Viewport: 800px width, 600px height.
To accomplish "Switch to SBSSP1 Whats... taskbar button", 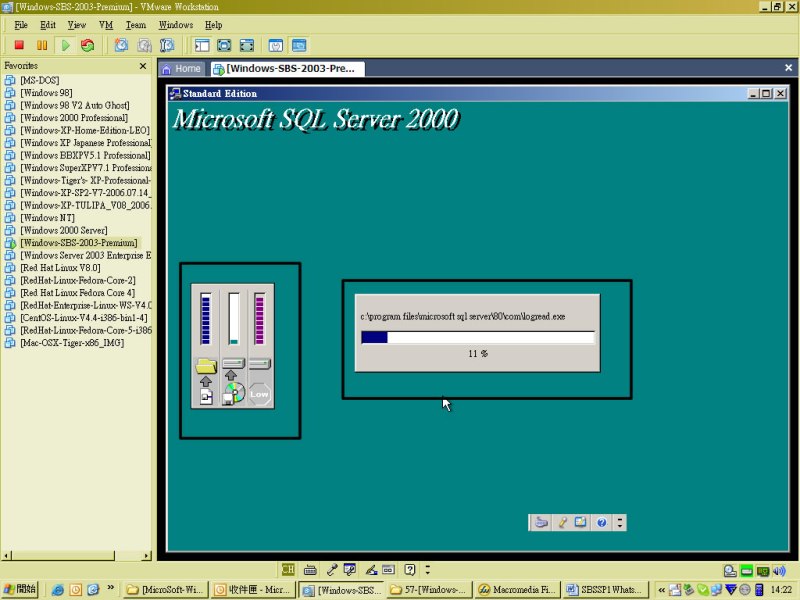I will click(605, 590).
